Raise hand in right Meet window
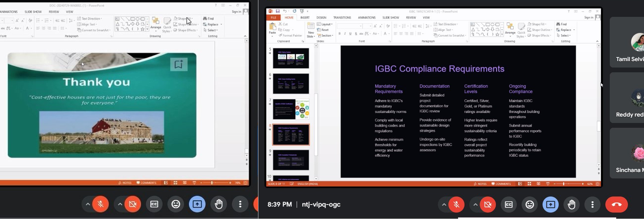The image size is (644, 219). [572, 205]
